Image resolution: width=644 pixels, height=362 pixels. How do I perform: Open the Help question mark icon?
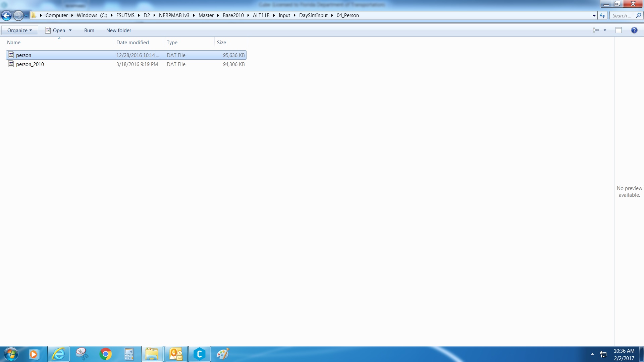click(x=634, y=30)
